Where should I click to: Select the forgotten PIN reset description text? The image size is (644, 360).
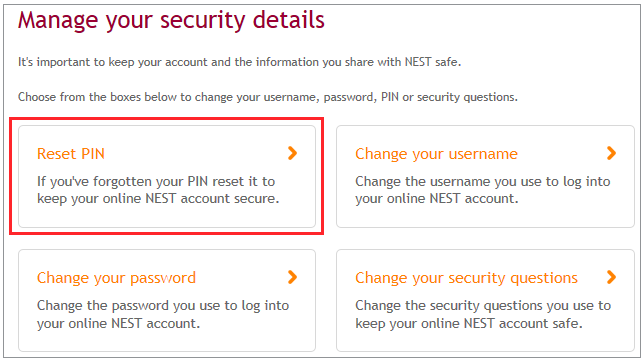click(x=158, y=190)
